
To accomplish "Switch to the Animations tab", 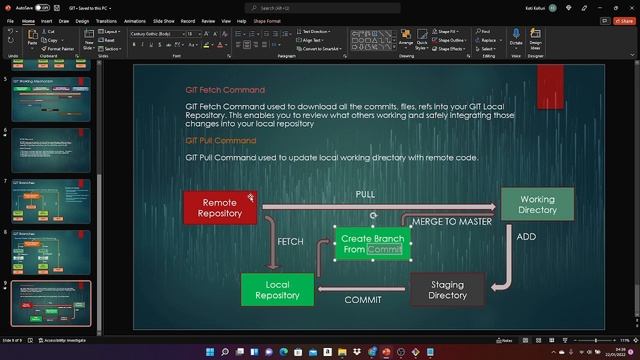I will (x=135, y=21).
